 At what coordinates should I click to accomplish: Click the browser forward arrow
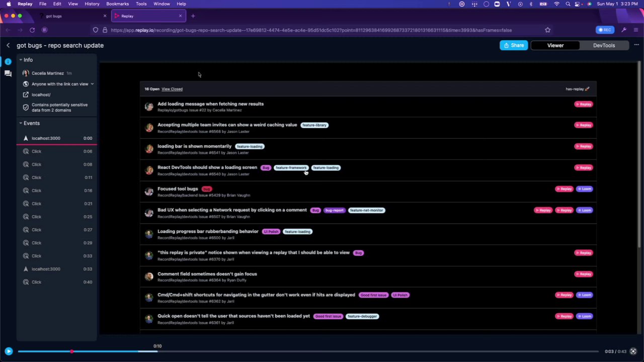click(x=20, y=30)
